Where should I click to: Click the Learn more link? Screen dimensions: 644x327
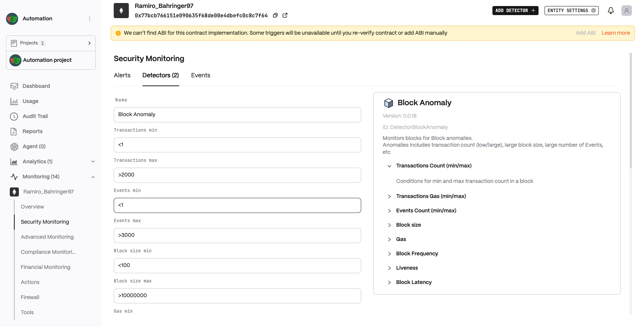point(616,33)
